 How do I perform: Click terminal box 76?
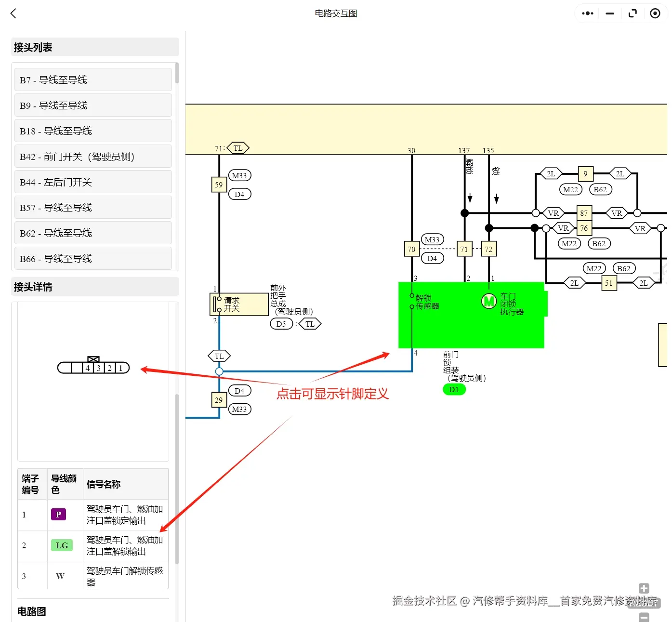pyautogui.click(x=584, y=228)
